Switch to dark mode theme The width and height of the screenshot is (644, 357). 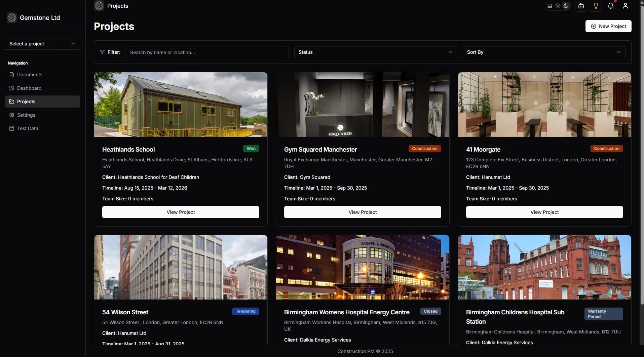coord(566,6)
